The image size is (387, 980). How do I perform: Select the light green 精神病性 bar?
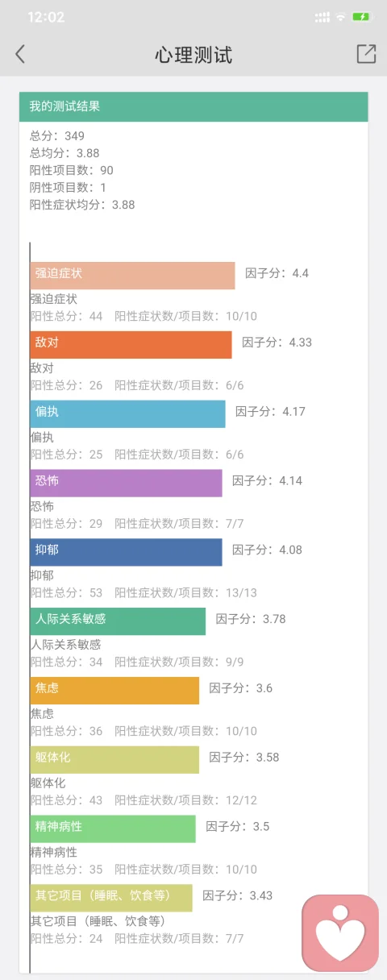[113, 828]
